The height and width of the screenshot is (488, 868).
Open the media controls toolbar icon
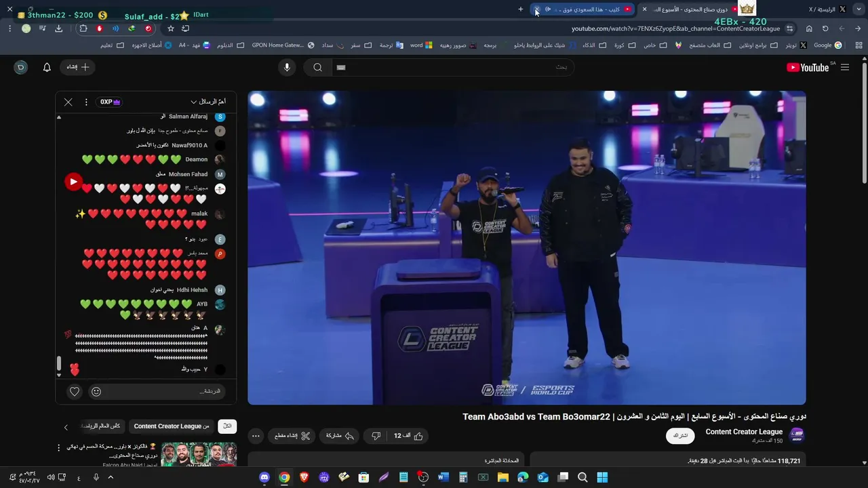coord(42,28)
